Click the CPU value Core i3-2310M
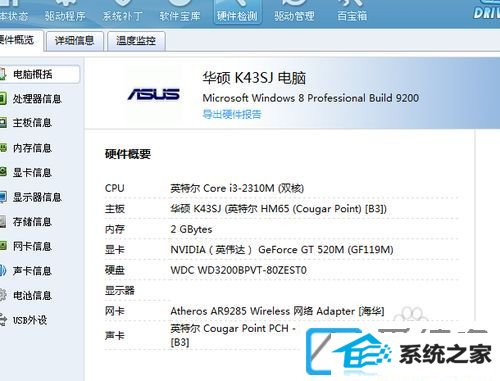Screen dimensions: 500x381 pos(237,188)
